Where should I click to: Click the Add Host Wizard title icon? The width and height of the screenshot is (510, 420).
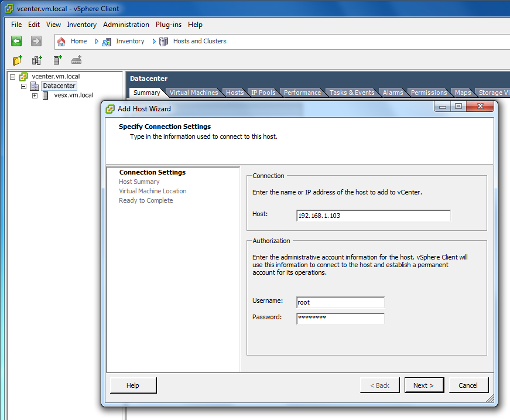click(110, 109)
